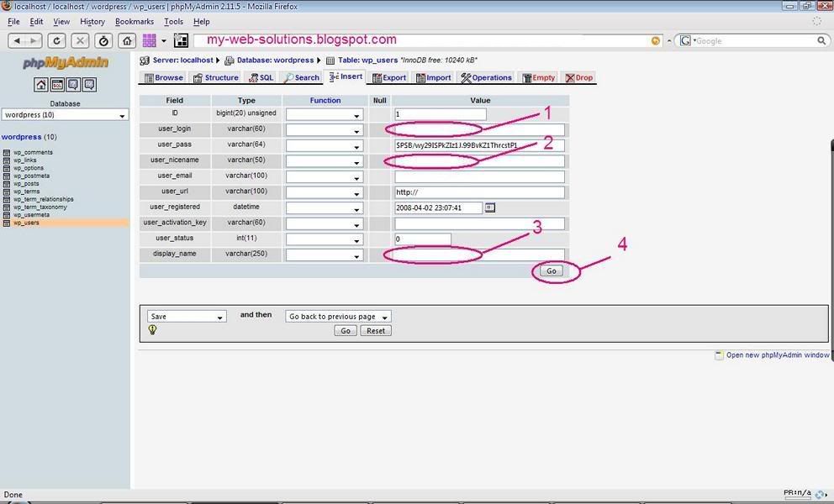Click the Go button under the value table
The height and width of the screenshot is (504, 834).
(552, 271)
